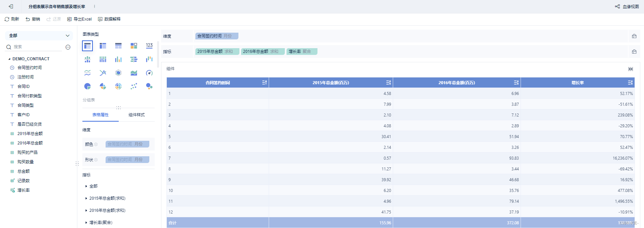The image size is (644, 228).
Task: Choose the stacked column chart icon
Action: (x=103, y=59)
